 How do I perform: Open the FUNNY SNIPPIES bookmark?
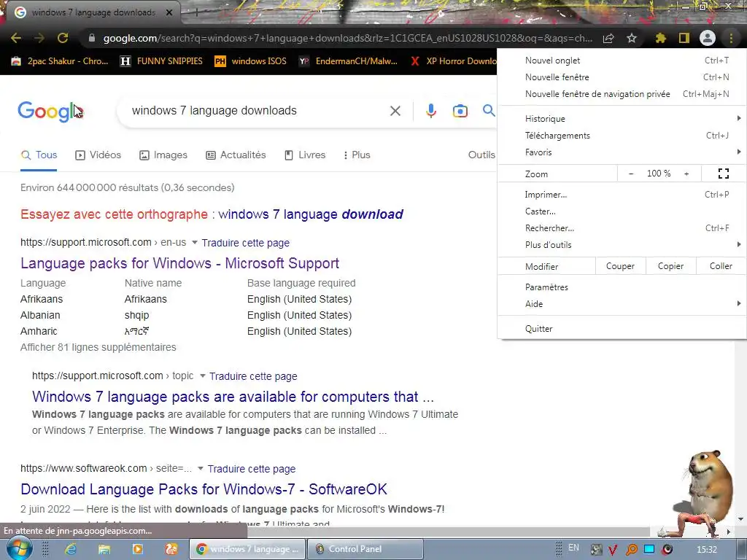coord(161,61)
